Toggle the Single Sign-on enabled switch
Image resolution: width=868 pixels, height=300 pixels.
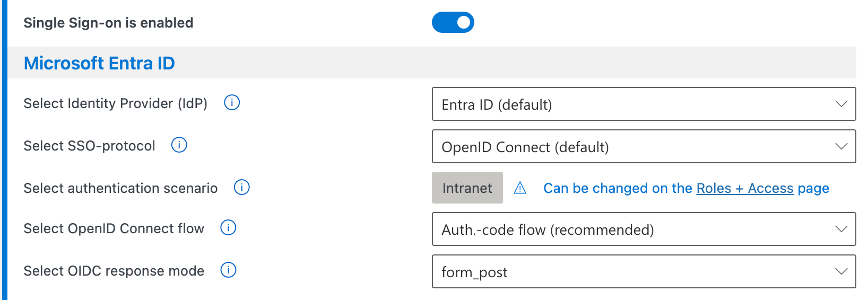(x=453, y=22)
